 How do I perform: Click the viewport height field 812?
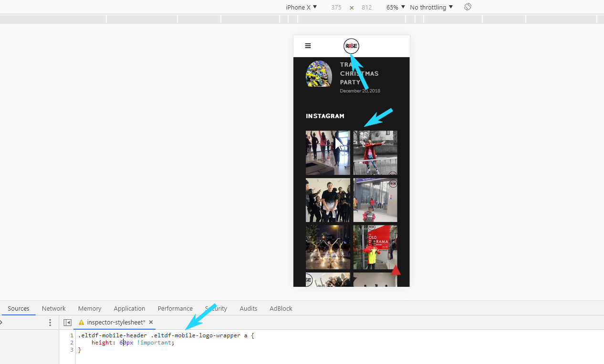[367, 7]
